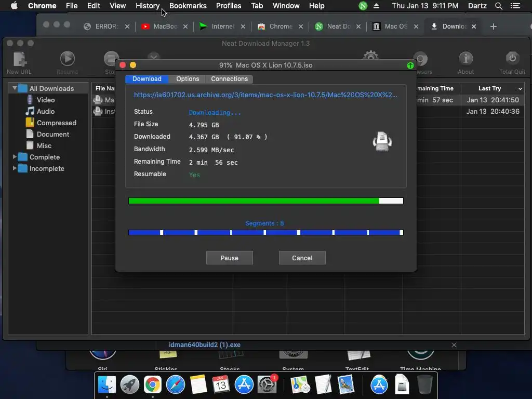This screenshot has height=399, width=532.
Task: Open Launchpad from the Dock
Action: coord(129,384)
